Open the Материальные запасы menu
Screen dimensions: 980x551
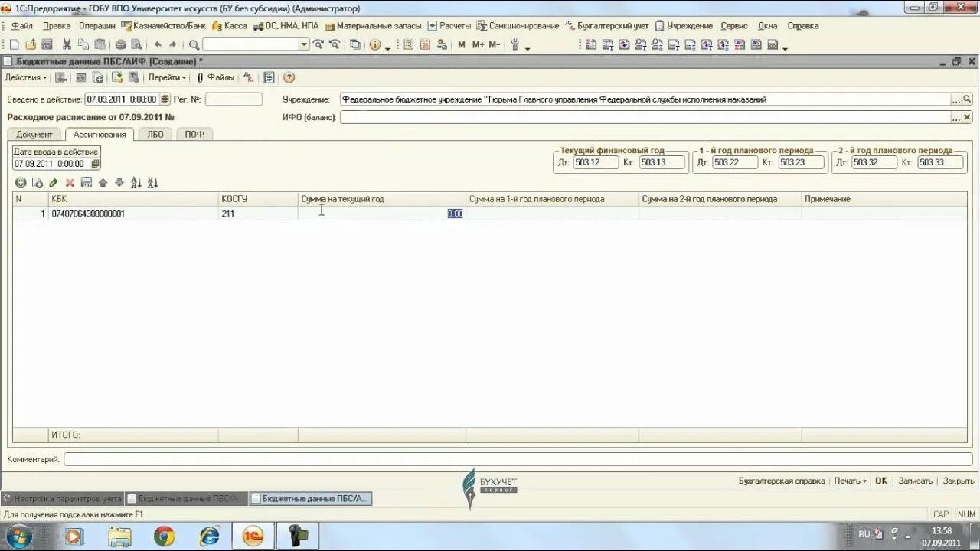coord(373,26)
